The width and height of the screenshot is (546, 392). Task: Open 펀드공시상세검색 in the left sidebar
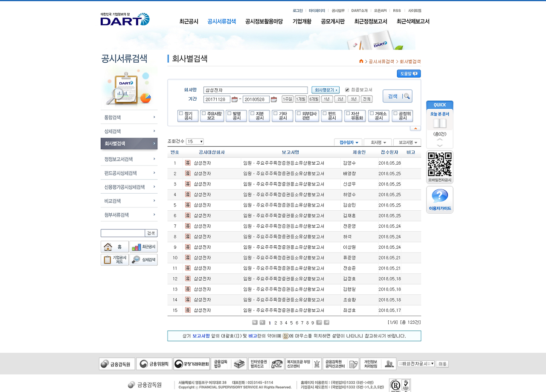tap(129, 173)
